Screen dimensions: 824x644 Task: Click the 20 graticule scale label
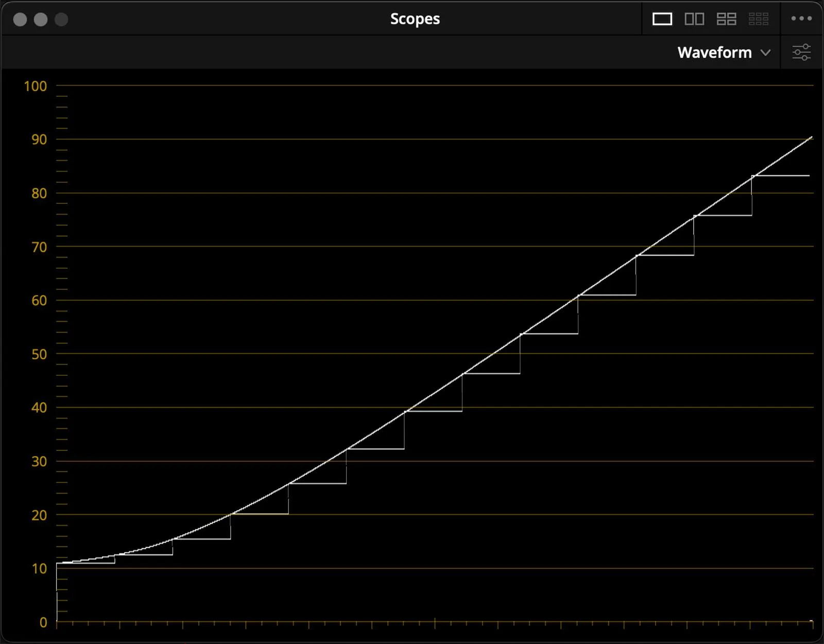[39, 515]
